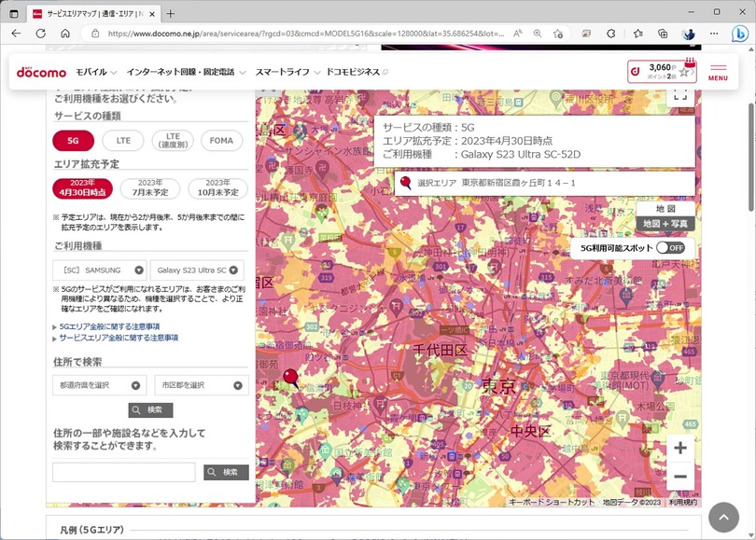Click the address or facility search field
The height and width of the screenshot is (540, 756).
pos(124,472)
